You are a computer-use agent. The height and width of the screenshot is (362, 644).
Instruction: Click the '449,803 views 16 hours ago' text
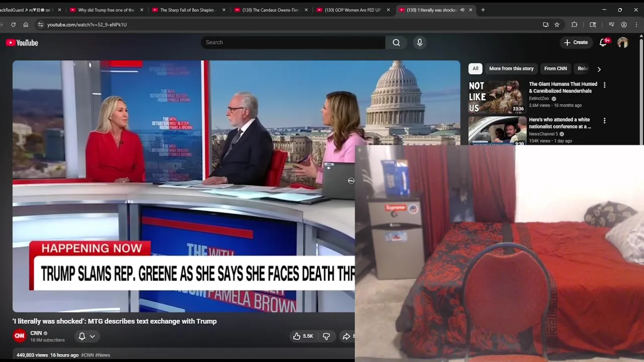tap(47, 355)
